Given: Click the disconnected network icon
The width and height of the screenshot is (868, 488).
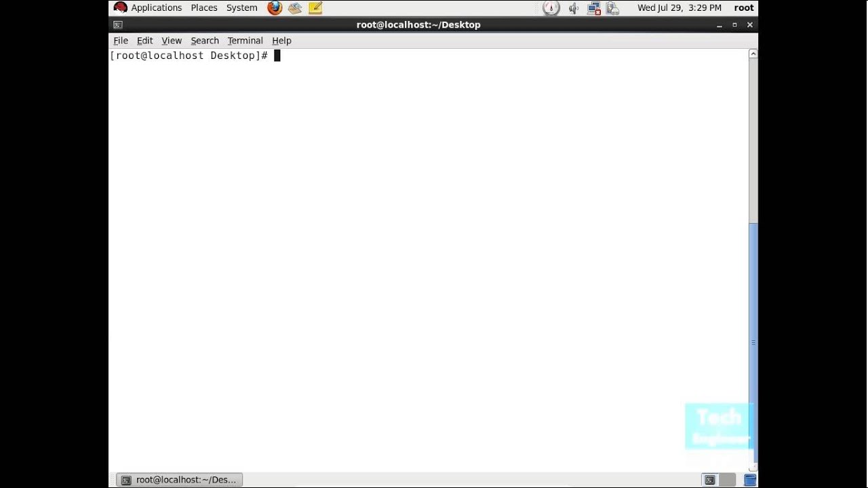Looking at the screenshot, I should pyautogui.click(x=594, y=8).
